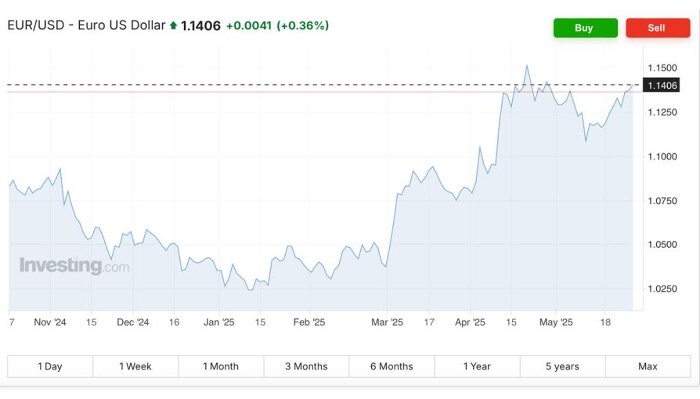Click the green up-arrow price indicator

[x=173, y=25]
